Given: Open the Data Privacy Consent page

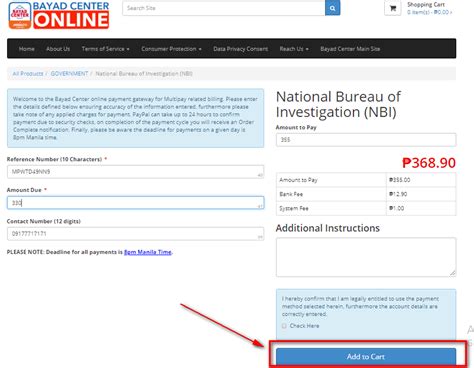Looking at the screenshot, I should [240, 49].
